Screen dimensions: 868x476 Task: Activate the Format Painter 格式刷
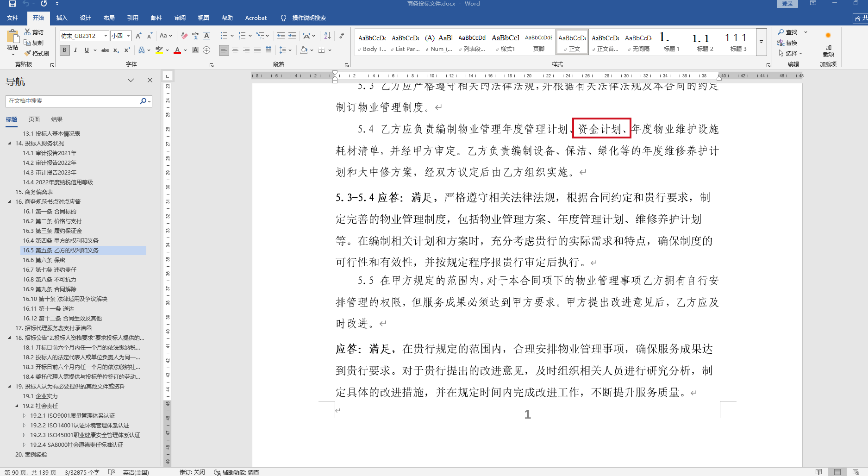(37, 53)
